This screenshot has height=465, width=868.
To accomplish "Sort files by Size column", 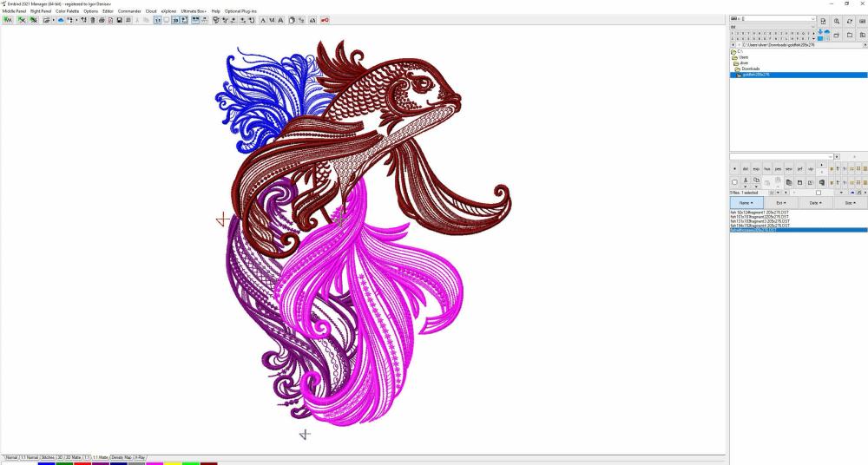I will click(x=851, y=203).
